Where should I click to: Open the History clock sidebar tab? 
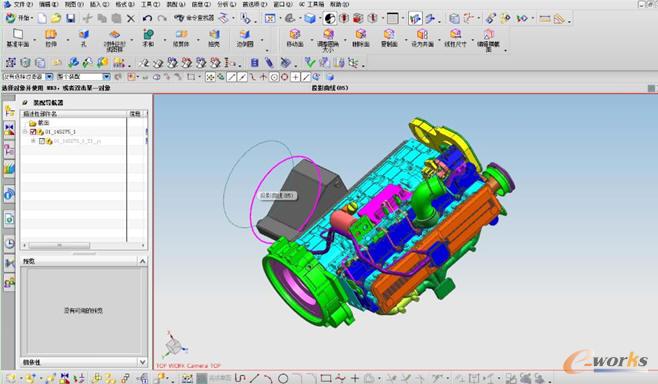coord(9,243)
